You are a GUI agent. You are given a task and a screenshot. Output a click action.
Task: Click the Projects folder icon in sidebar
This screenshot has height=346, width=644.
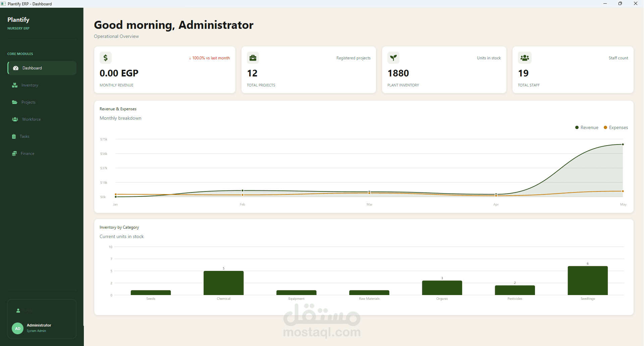[x=15, y=102]
